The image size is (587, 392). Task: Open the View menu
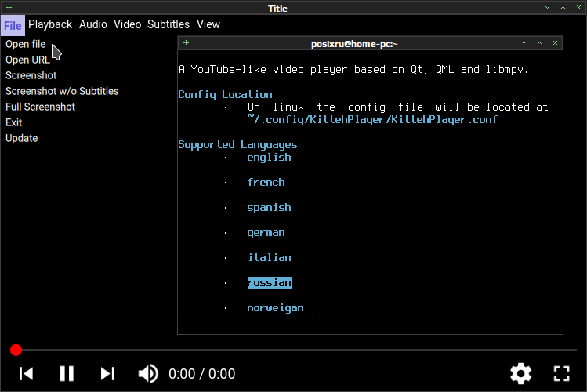tap(208, 24)
